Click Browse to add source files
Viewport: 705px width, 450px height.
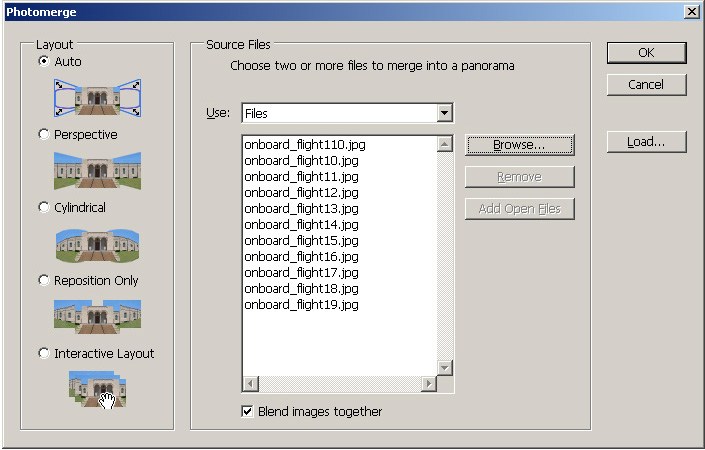point(519,145)
